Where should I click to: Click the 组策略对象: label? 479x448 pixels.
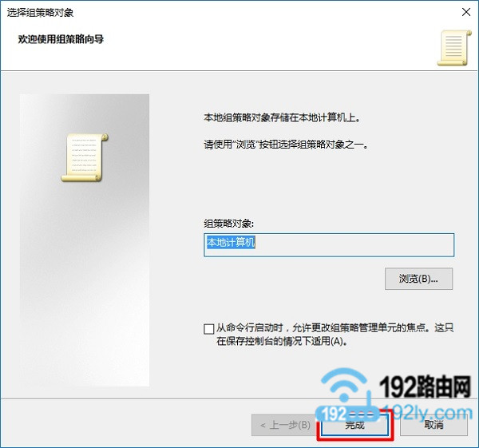click(x=228, y=224)
